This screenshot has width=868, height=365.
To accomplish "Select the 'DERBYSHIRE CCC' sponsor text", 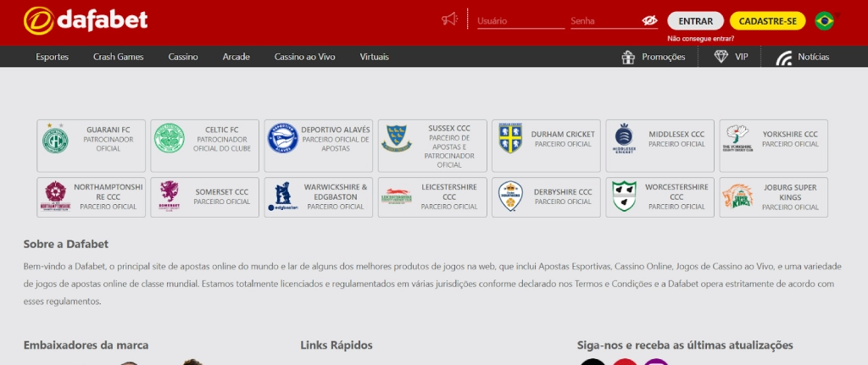I will [x=563, y=192].
